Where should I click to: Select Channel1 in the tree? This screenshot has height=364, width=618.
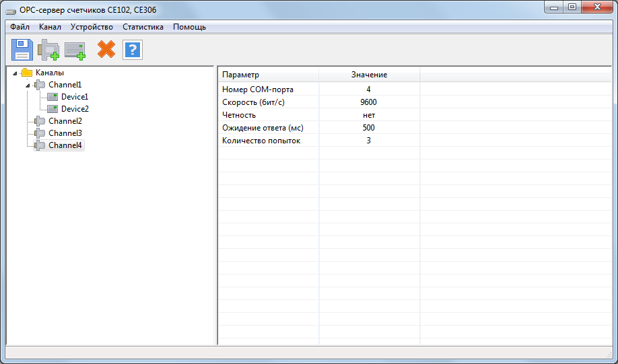[65, 85]
